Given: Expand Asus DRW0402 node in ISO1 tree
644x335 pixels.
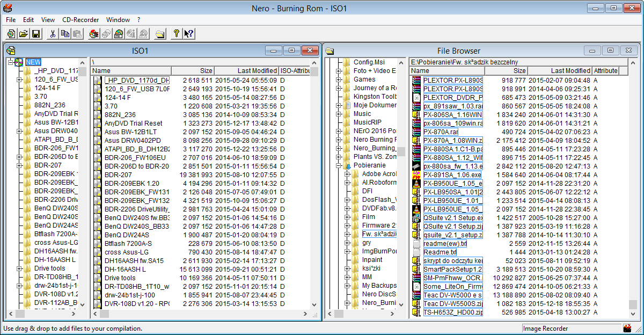Looking at the screenshot, I should (x=19, y=131).
